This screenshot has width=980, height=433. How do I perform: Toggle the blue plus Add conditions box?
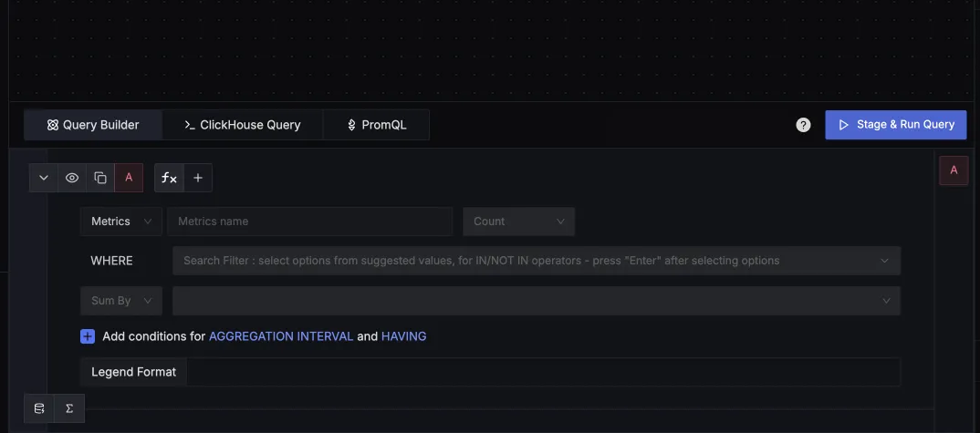(x=88, y=336)
